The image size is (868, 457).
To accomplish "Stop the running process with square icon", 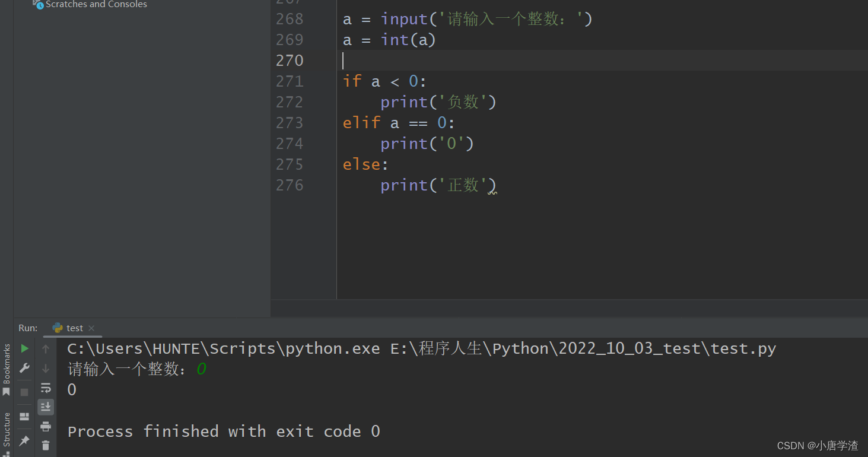I will click(x=24, y=392).
